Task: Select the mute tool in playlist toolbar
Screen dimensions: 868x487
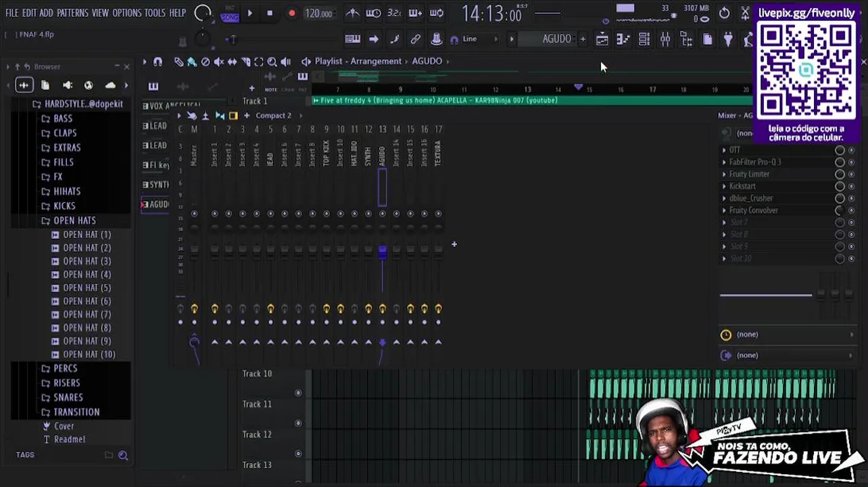Action: (x=218, y=62)
